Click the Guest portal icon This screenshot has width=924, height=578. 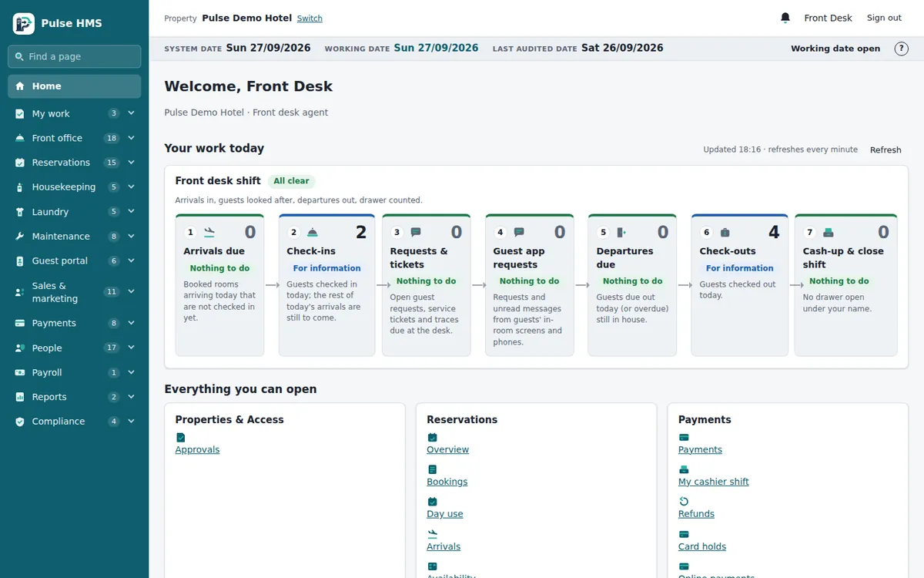tap(20, 261)
